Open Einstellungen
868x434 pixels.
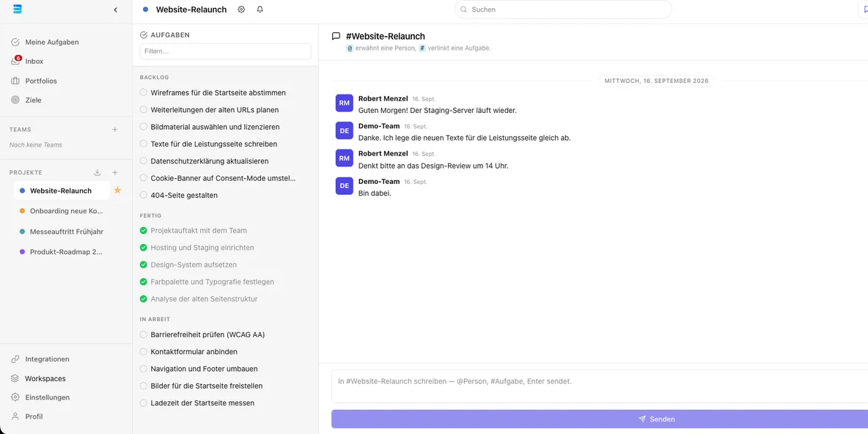(x=48, y=397)
